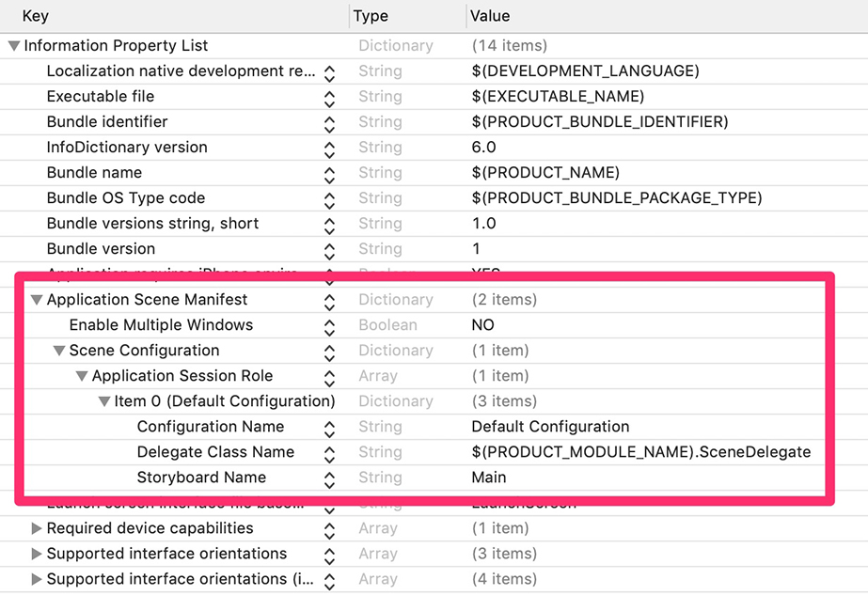
Task: Select the Default Configuration value
Action: pyautogui.click(x=550, y=428)
